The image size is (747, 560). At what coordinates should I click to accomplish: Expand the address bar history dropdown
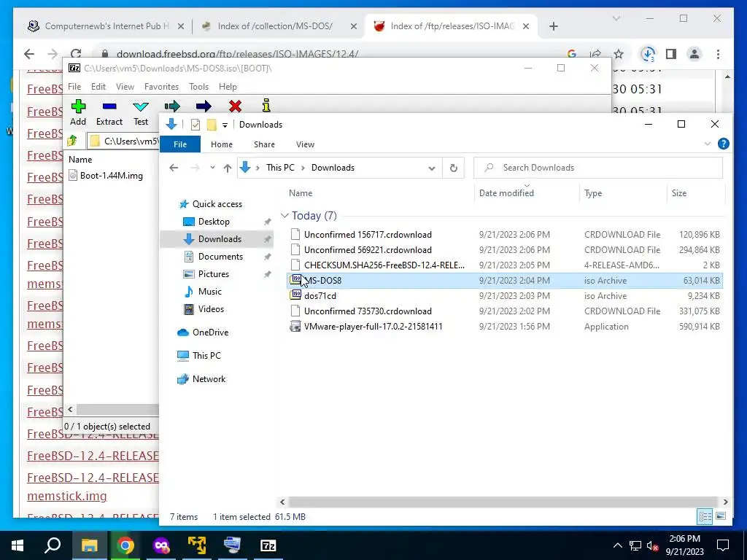pos(432,168)
